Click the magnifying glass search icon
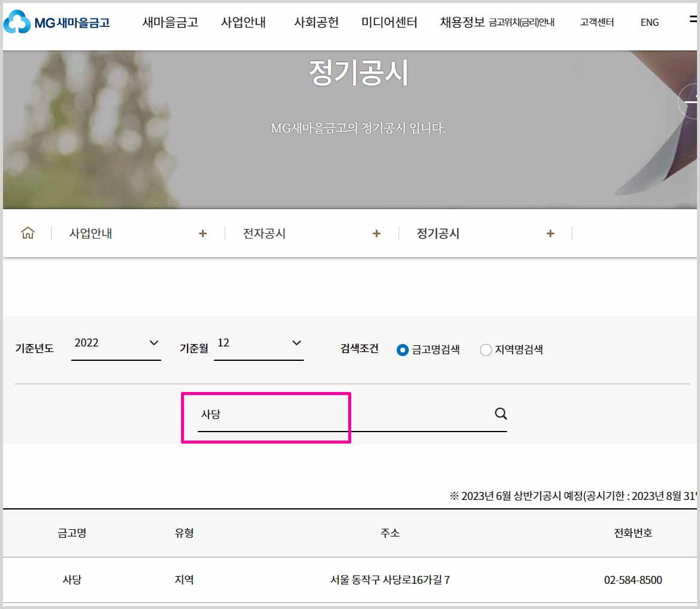The width and height of the screenshot is (700, 609). (499, 413)
